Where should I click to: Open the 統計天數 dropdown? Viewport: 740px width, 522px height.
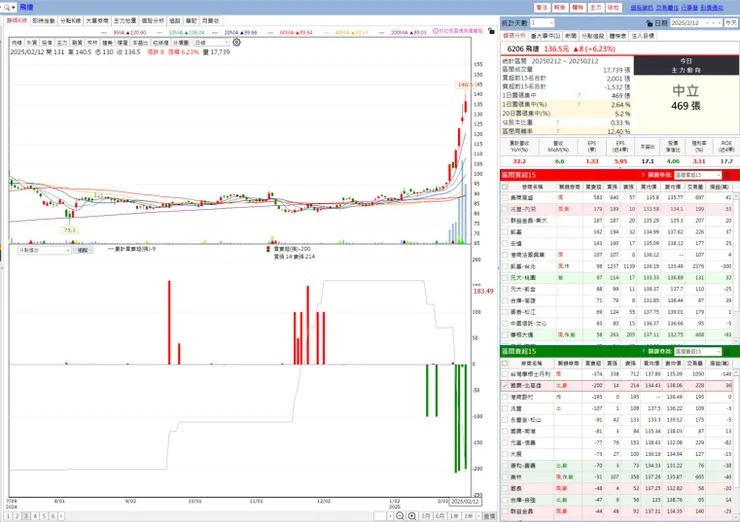point(542,23)
